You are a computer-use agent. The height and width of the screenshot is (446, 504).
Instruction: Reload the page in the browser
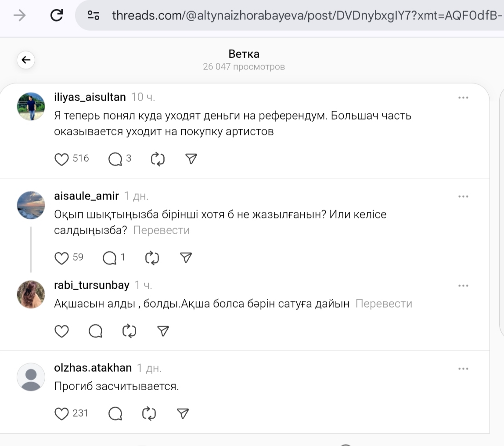click(x=57, y=16)
